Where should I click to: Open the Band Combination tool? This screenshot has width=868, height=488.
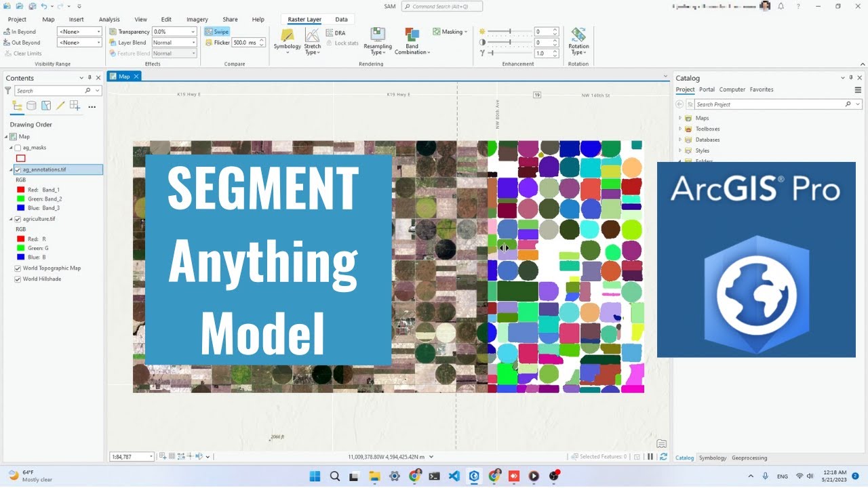point(412,41)
